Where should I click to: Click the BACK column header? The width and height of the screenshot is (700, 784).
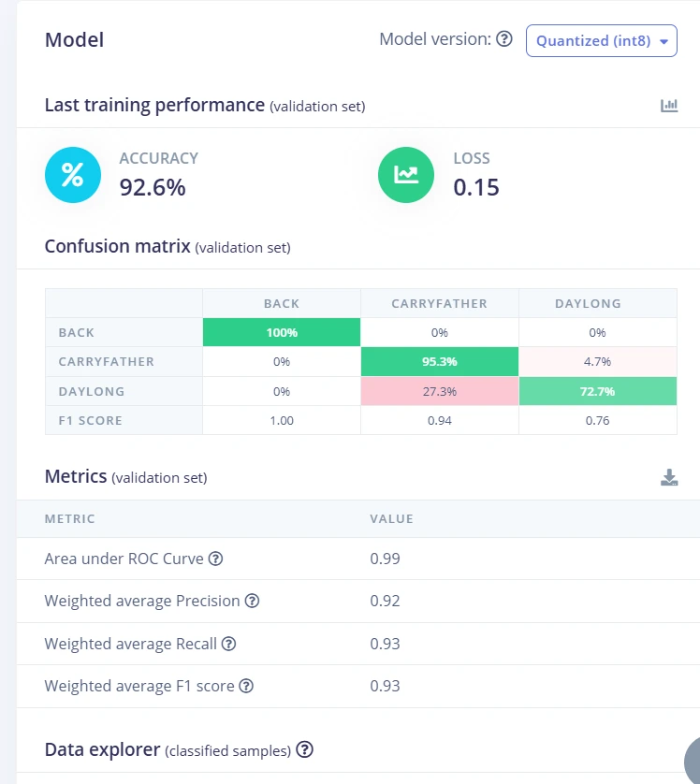(x=282, y=303)
